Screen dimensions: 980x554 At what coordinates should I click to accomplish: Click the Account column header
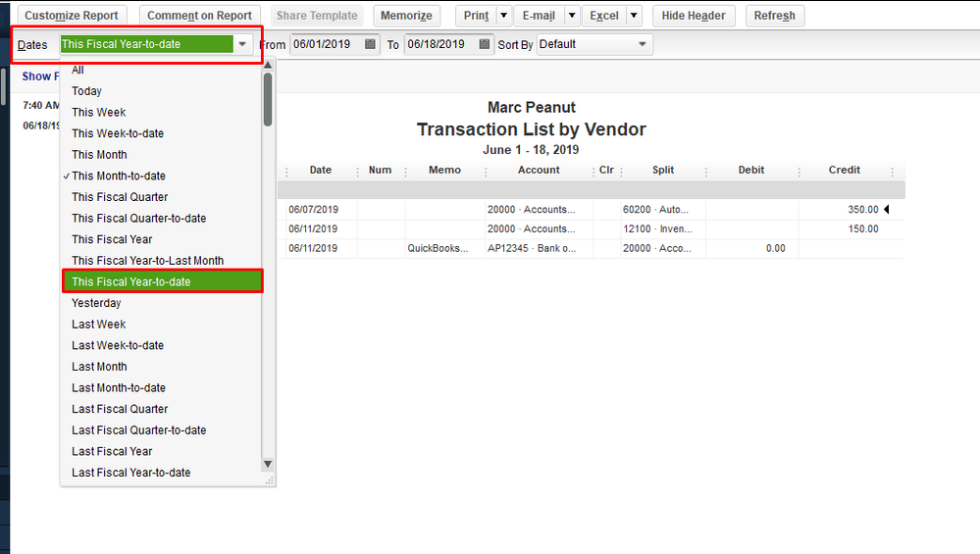pos(539,170)
